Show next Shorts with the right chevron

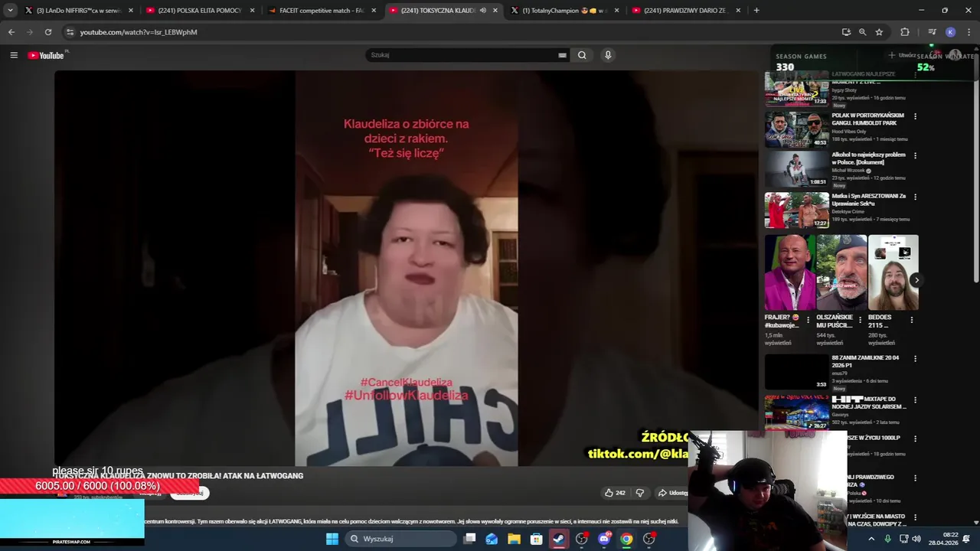(916, 280)
